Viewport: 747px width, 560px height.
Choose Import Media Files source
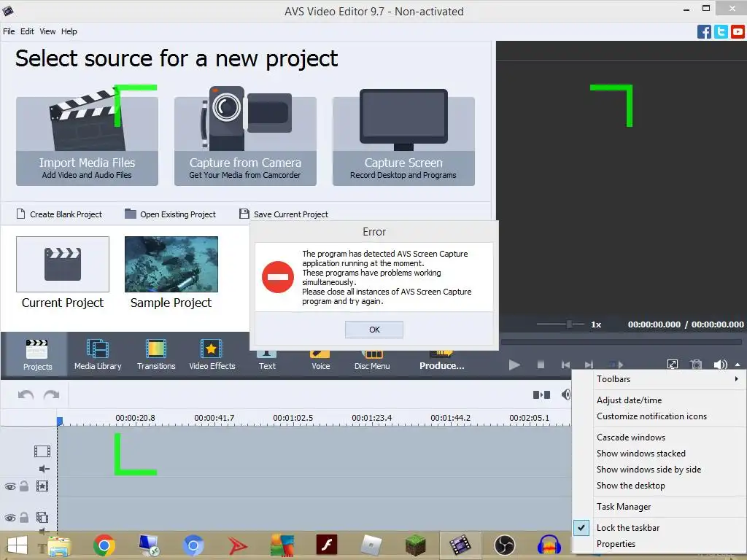click(x=88, y=141)
